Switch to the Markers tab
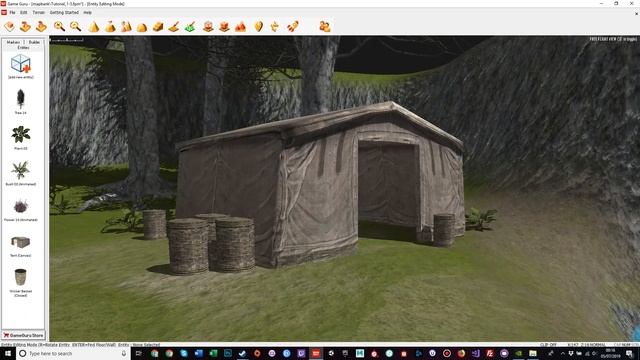Screen dimensions: 640x360 (13, 42)
